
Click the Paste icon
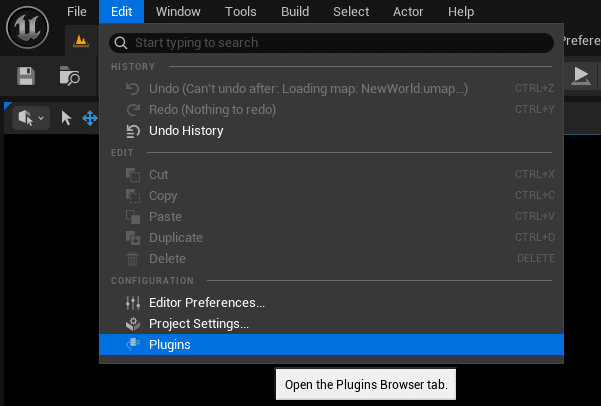[x=133, y=217]
